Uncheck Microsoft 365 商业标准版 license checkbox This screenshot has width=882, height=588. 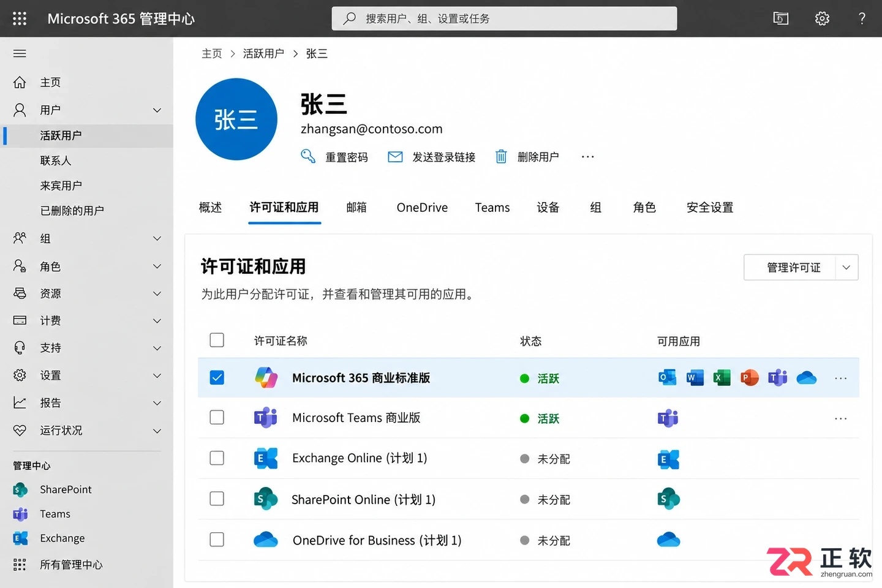(217, 377)
